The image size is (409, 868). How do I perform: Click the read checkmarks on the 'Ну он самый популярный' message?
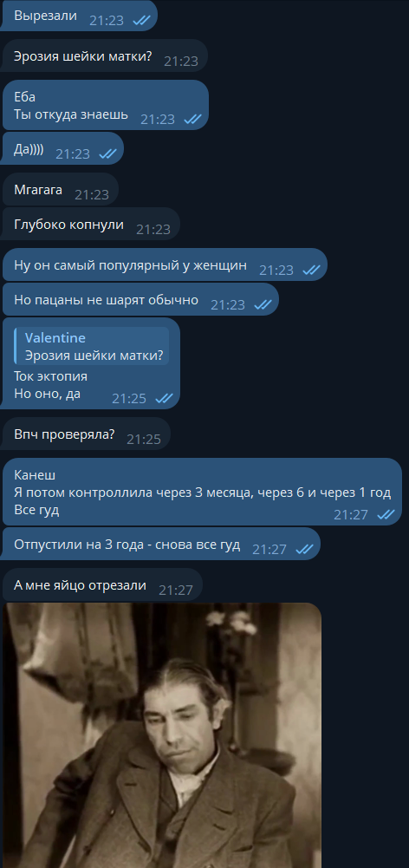pyautogui.click(x=312, y=271)
